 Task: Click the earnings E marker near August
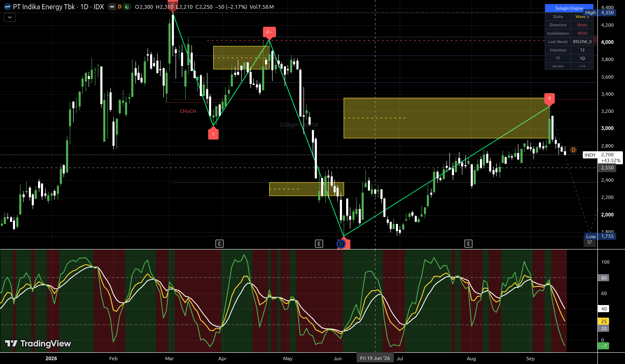tap(468, 244)
